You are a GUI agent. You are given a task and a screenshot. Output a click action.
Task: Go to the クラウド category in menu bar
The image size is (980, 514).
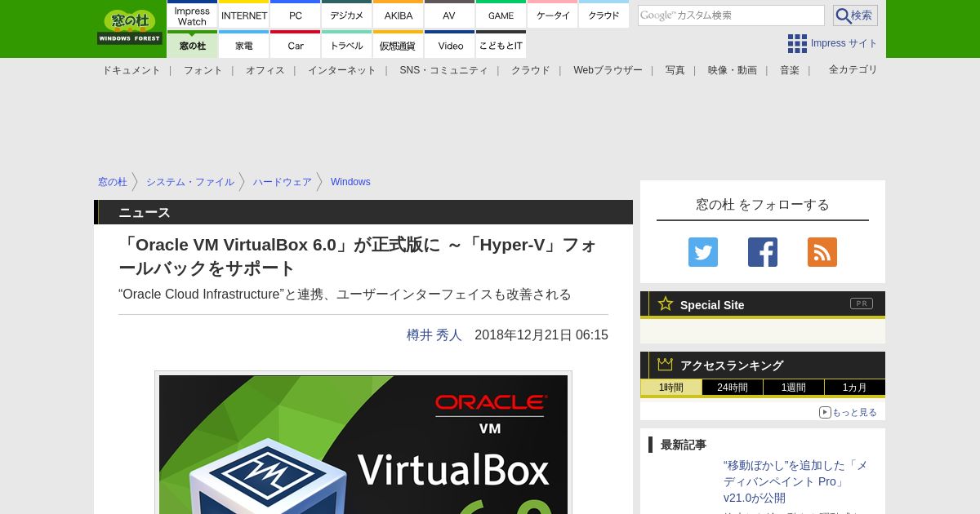click(x=531, y=70)
